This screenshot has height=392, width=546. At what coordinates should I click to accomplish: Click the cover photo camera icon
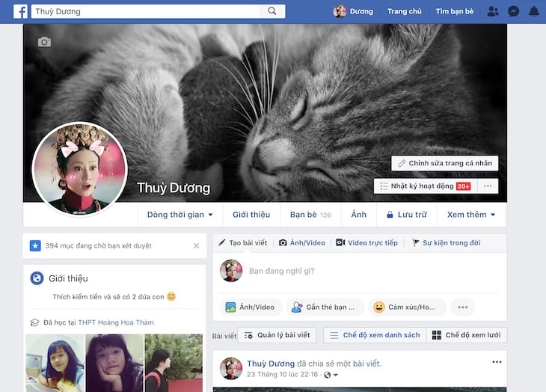(x=44, y=42)
